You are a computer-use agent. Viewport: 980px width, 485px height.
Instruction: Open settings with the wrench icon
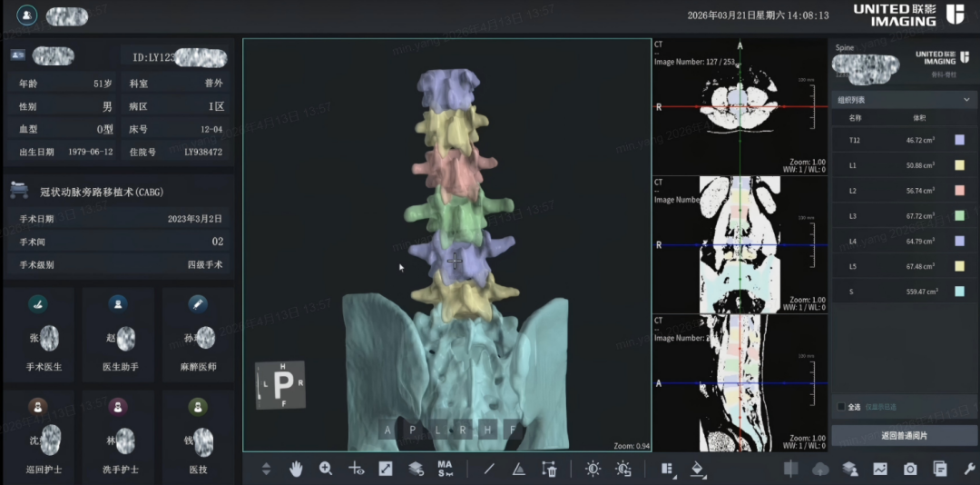(968, 469)
